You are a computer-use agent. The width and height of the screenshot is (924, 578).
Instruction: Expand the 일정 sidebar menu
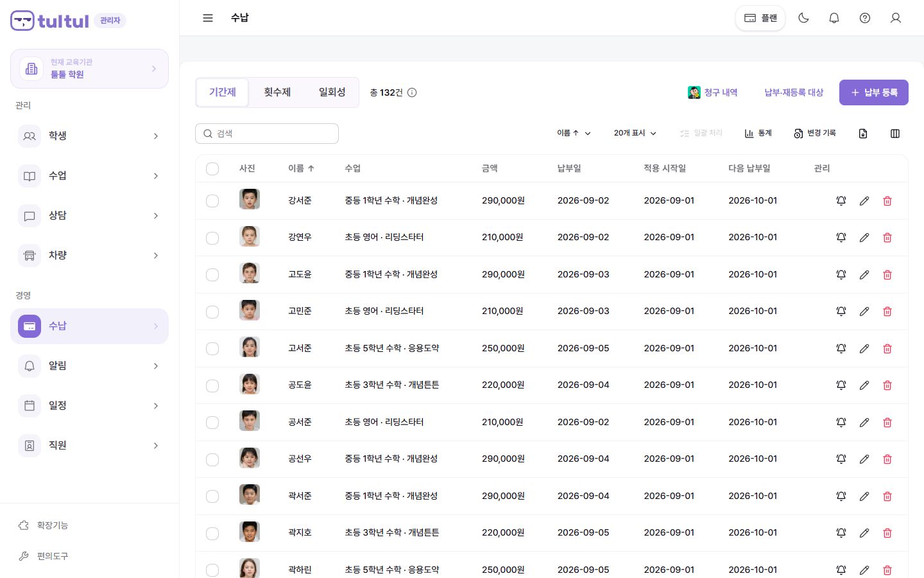89,406
